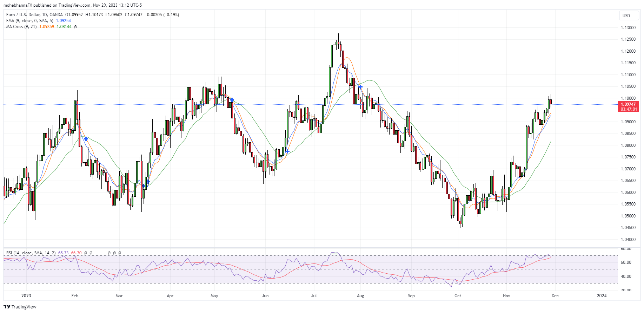644x313 pixels.
Task: Click the 2024 label on time axis
Action: (x=602, y=296)
